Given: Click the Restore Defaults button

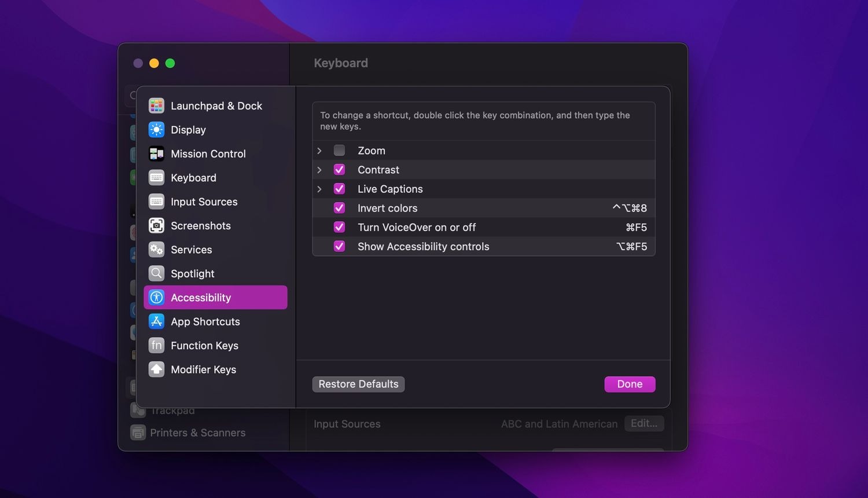Looking at the screenshot, I should pos(358,384).
